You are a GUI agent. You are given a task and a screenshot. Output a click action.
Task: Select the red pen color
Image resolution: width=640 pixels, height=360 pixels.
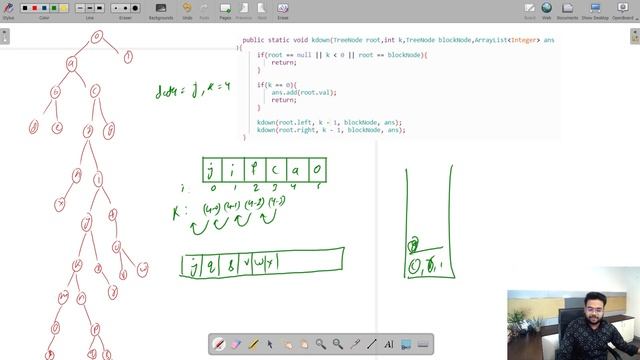pyautogui.click(x=35, y=8)
